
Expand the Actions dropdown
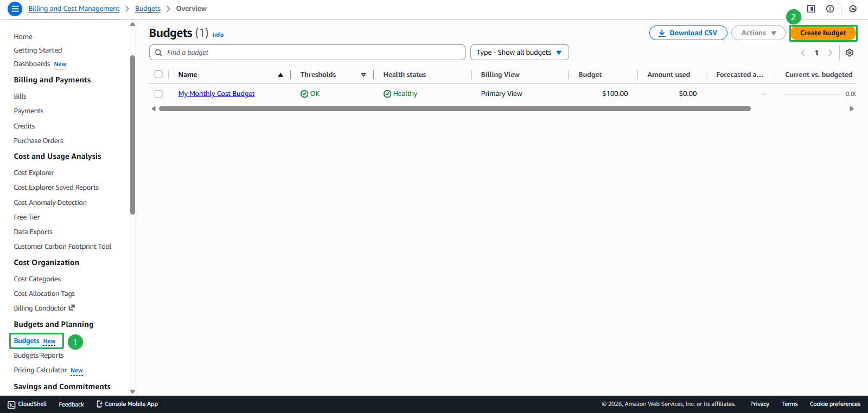point(758,33)
